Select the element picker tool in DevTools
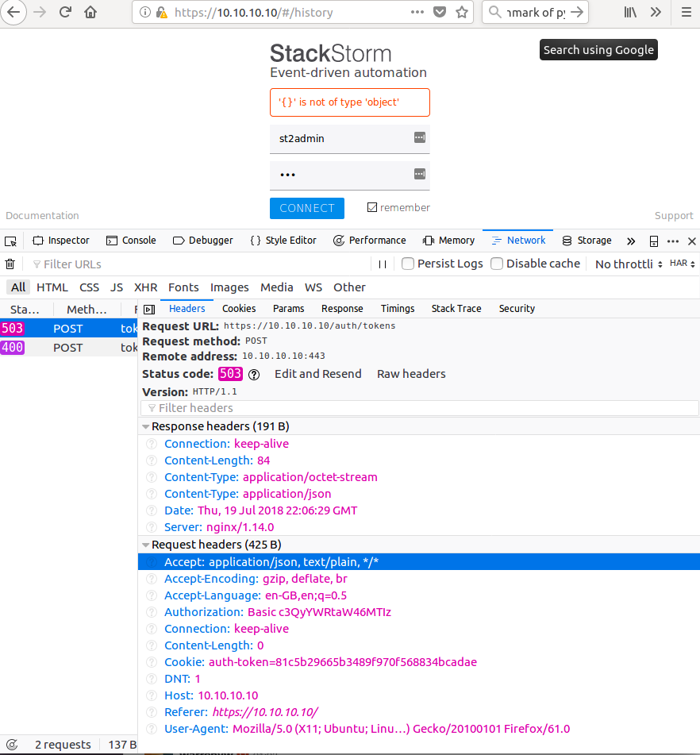 (x=11, y=240)
